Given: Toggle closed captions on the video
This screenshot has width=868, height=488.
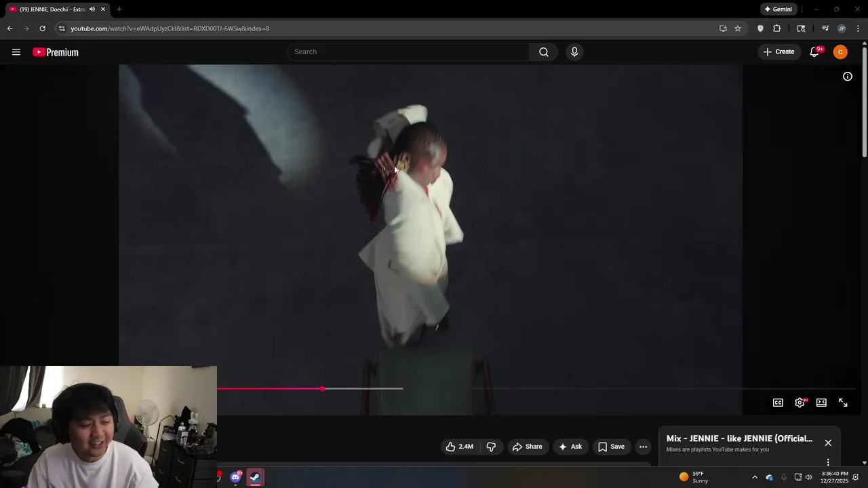Looking at the screenshot, I should pos(778,403).
